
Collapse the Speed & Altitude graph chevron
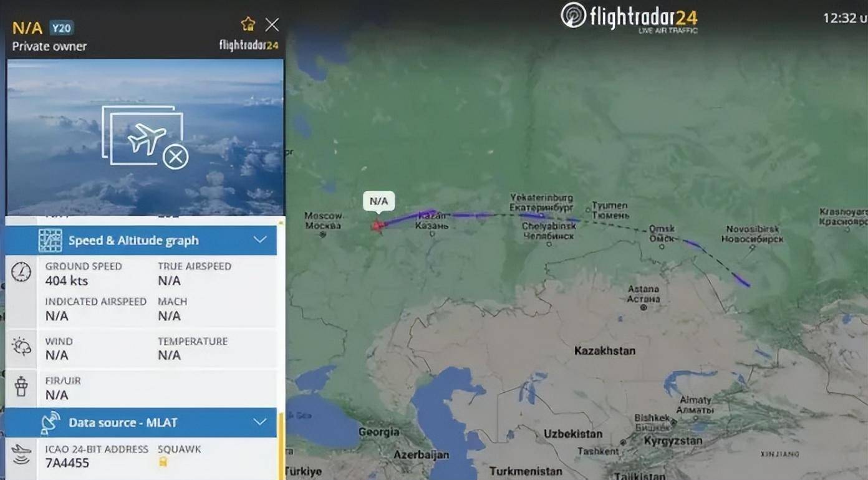(x=260, y=240)
